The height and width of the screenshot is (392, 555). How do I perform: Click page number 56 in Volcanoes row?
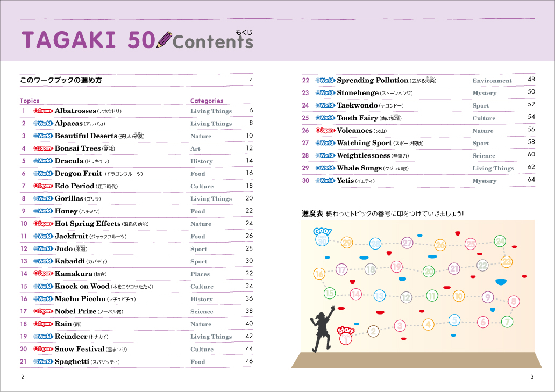pos(531,129)
